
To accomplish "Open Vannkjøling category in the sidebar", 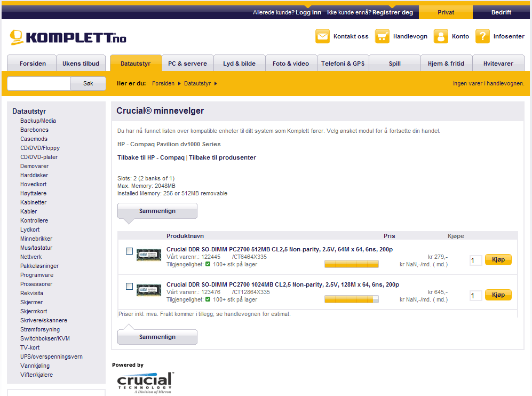I will click(x=35, y=366).
